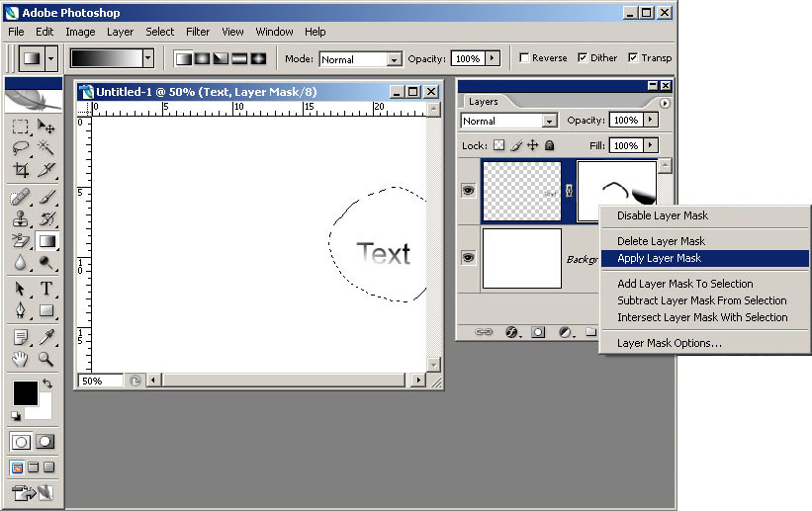Screen dimensions: 812x511
Task: Select the Slice tool
Action: coord(46,170)
